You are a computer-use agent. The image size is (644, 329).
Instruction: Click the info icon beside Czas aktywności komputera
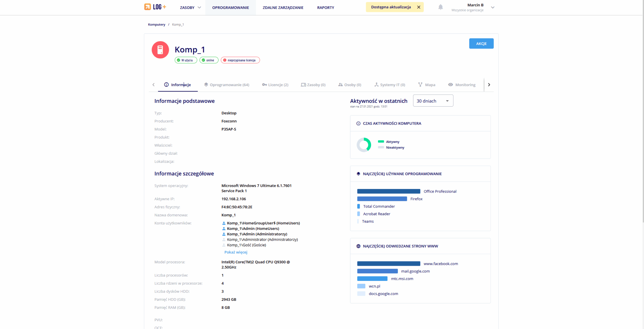coord(358,124)
